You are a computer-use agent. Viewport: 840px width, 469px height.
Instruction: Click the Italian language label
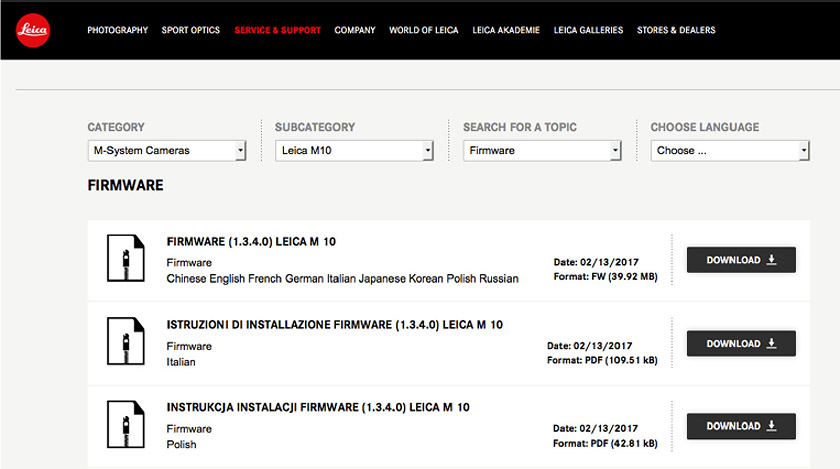point(181,362)
